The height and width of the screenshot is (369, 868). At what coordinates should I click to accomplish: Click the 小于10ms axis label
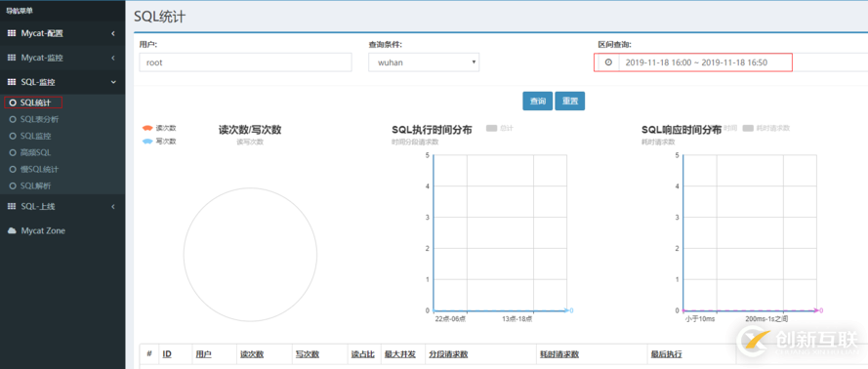point(700,319)
